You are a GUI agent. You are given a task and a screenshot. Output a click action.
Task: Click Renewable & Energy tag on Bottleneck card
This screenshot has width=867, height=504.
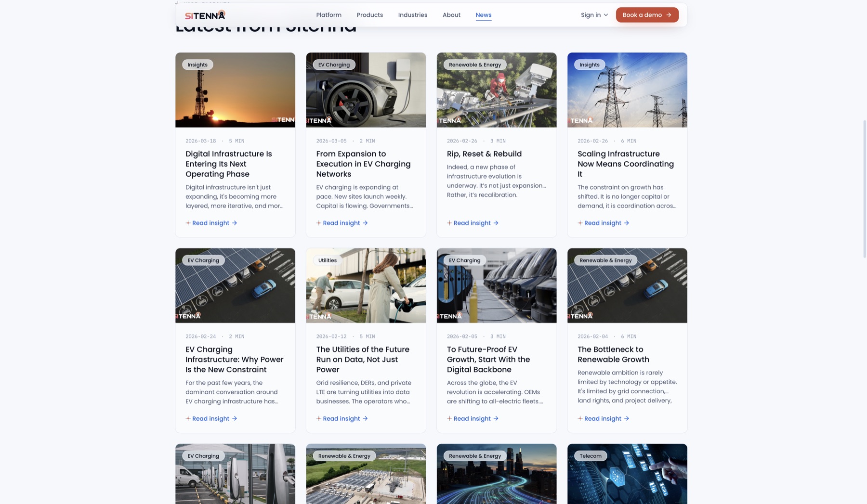tap(605, 260)
